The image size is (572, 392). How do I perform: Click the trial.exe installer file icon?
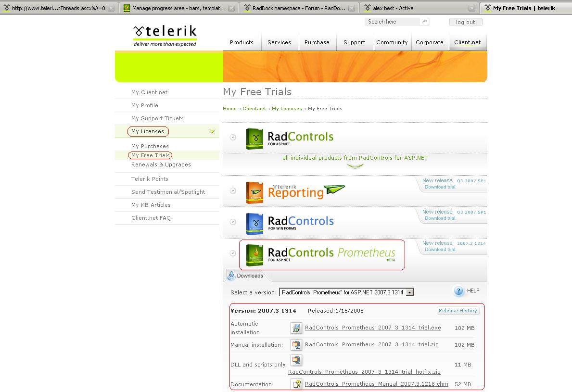[x=296, y=328]
